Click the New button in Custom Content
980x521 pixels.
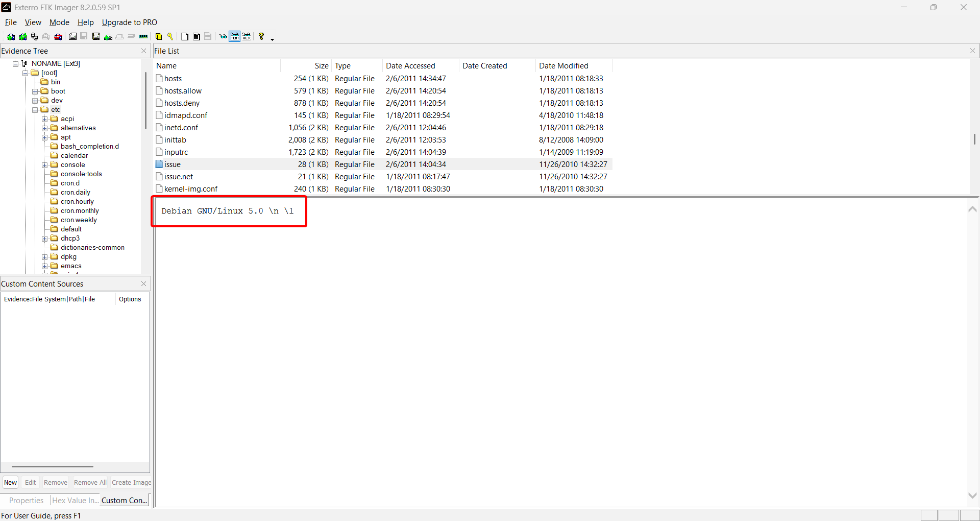pos(11,483)
